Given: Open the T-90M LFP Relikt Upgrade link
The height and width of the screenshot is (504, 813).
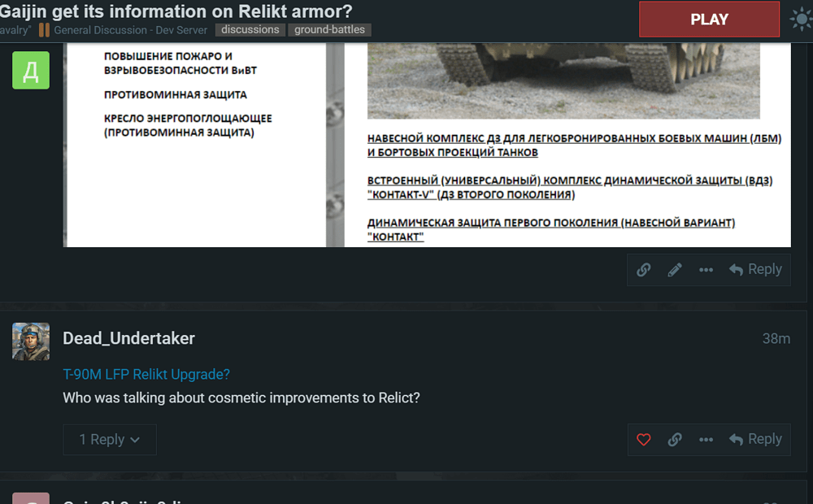Looking at the screenshot, I should (146, 375).
